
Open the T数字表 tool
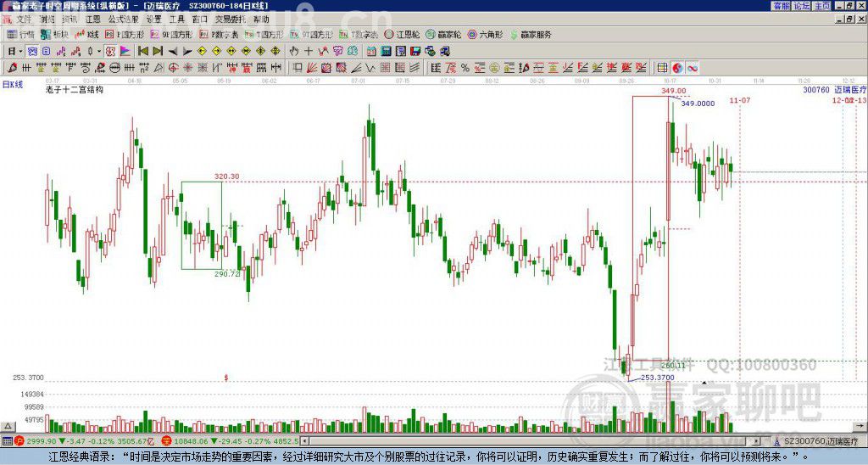coord(359,34)
